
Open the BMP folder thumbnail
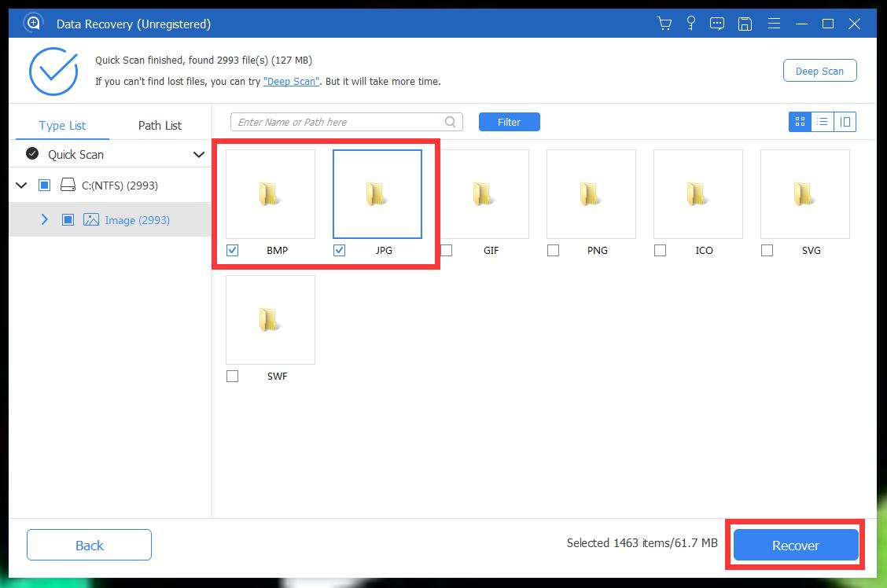(x=271, y=194)
